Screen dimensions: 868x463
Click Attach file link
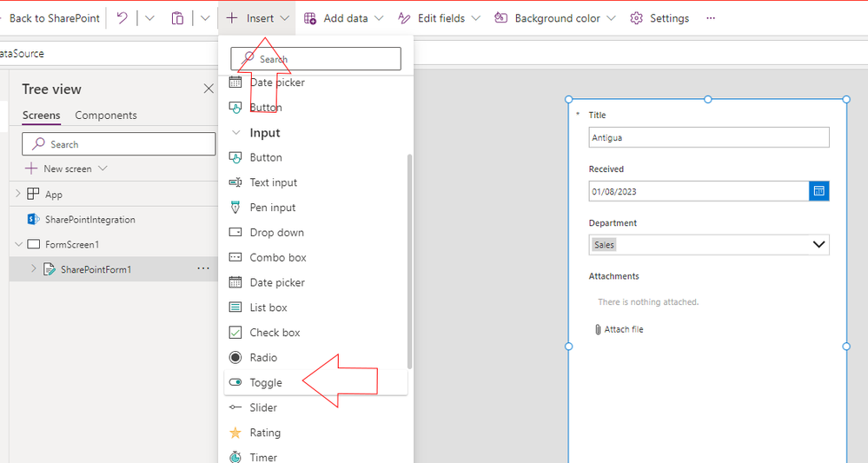pos(619,329)
